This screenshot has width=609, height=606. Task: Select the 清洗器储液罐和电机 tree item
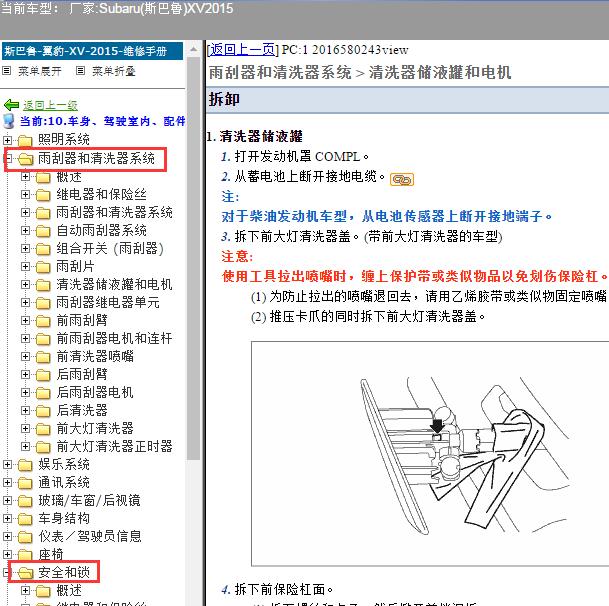[x=114, y=285]
